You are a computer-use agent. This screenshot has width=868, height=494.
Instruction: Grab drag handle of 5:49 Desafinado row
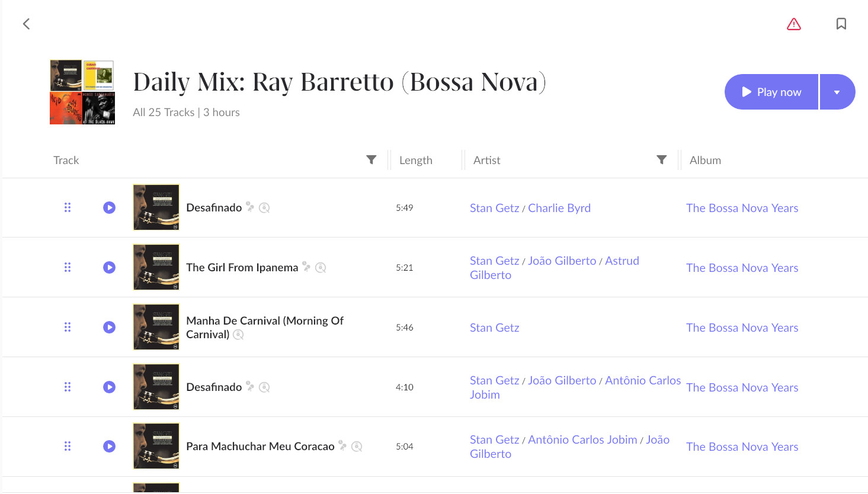(x=68, y=207)
